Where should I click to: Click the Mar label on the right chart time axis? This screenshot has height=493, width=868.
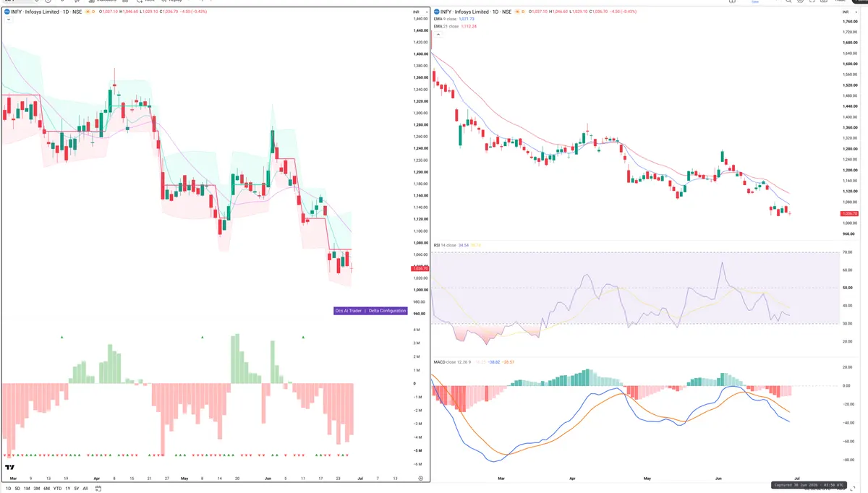pyautogui.click(x=501, y=478)
